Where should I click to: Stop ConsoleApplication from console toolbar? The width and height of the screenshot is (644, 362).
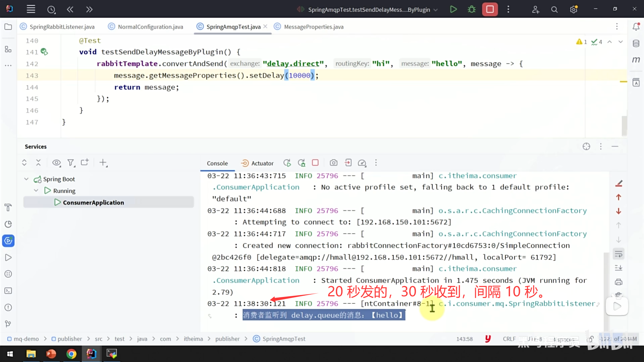pyautogui.click(x=315, y=163)
